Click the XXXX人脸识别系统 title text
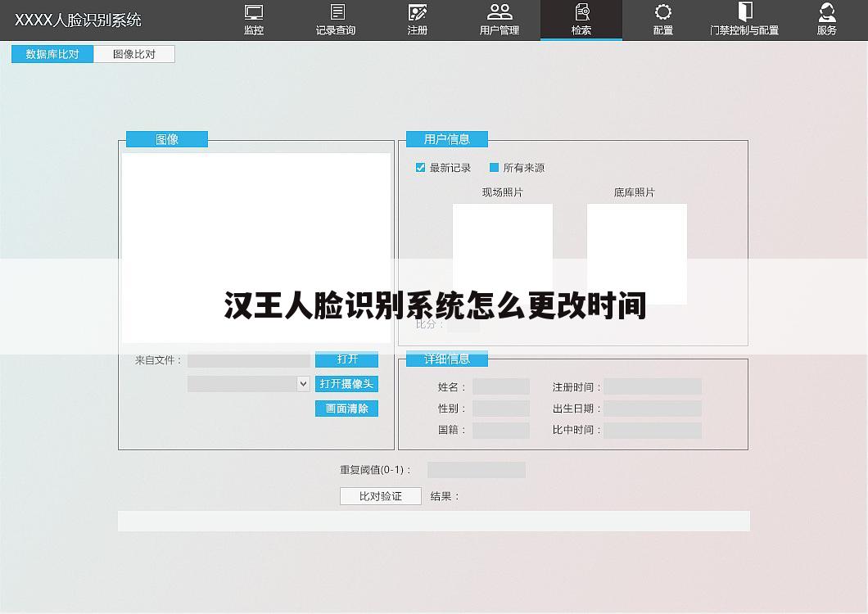The height and width of the screenshot is (614, 868). click(78, 20)
